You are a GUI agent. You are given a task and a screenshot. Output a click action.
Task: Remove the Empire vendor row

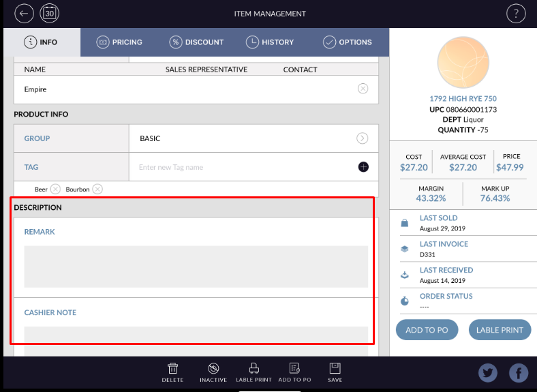[363, 89]
